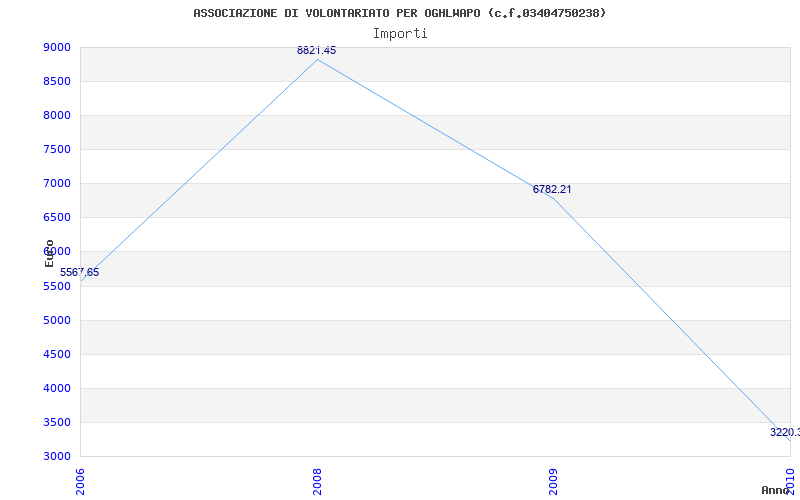Click the y-axis value 3500
The width and height of the screenshot is (800, 500).
58,422
